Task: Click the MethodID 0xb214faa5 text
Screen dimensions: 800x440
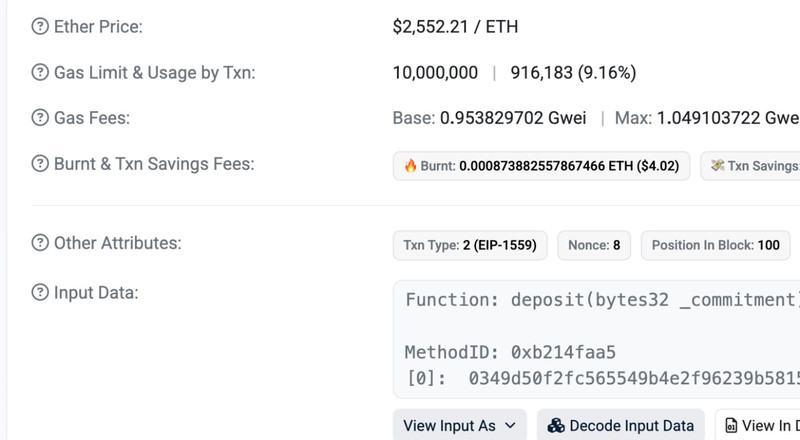Action: tap(509, 352)
